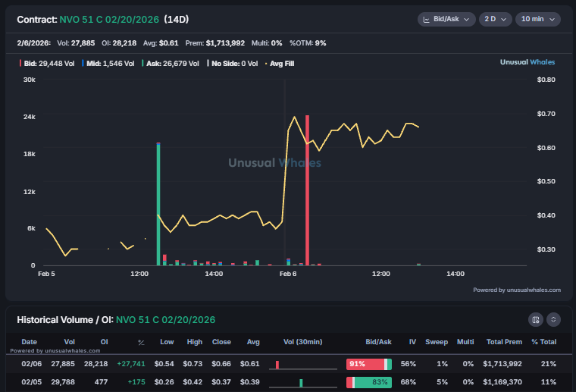The width and height of the screenshot is (576, 392).
Task: Select the 02/06 row in history table
Action: point(29,364)
